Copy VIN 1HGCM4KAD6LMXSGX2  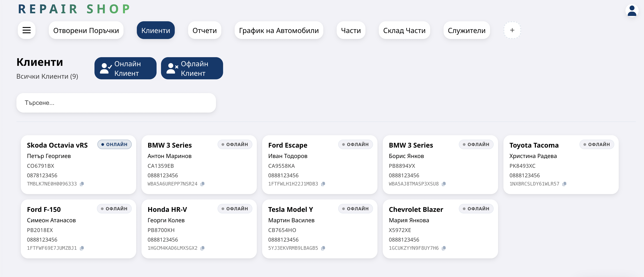(x=202, y=248)
